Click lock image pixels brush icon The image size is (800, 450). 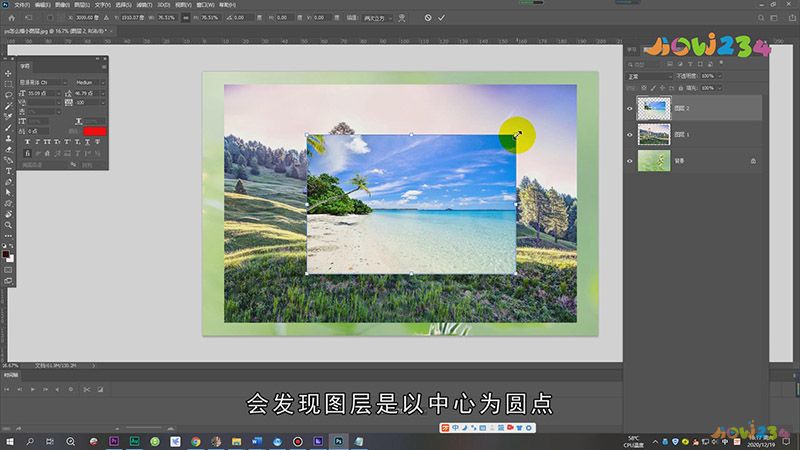pyautogui.click(x=653, y=88)
